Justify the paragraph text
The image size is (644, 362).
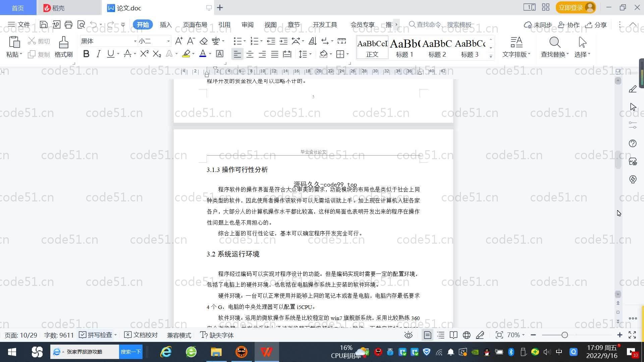point(275,54)
